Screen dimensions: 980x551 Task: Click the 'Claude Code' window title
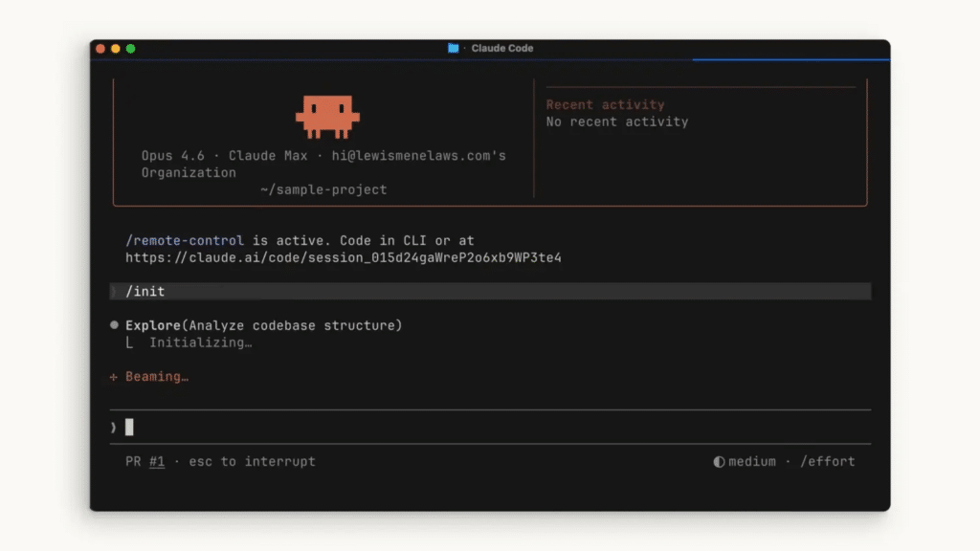click(501, 48)
